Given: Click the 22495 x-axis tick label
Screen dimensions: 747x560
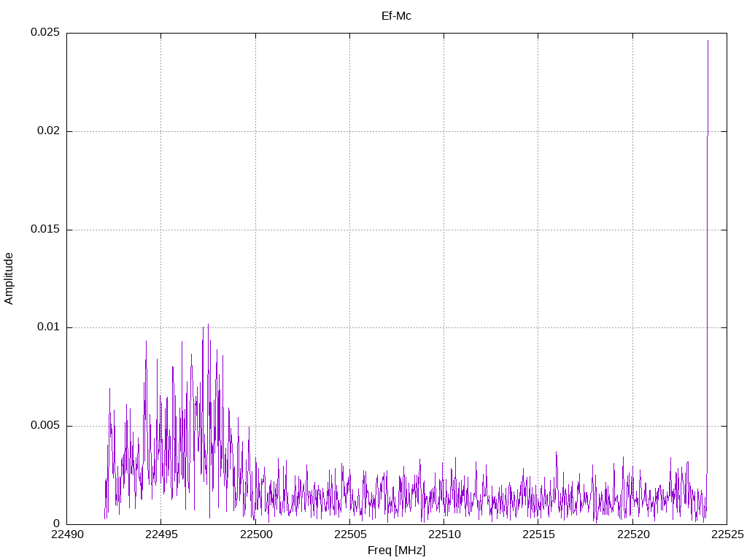Looking at the screenshot, I should coord(160,534).
